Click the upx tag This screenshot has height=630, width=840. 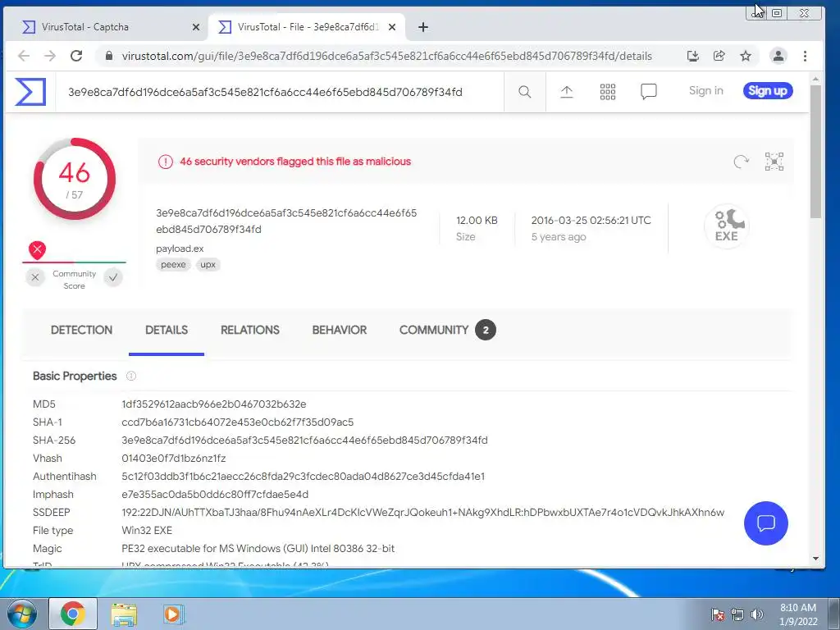click(x=208, y=265)
